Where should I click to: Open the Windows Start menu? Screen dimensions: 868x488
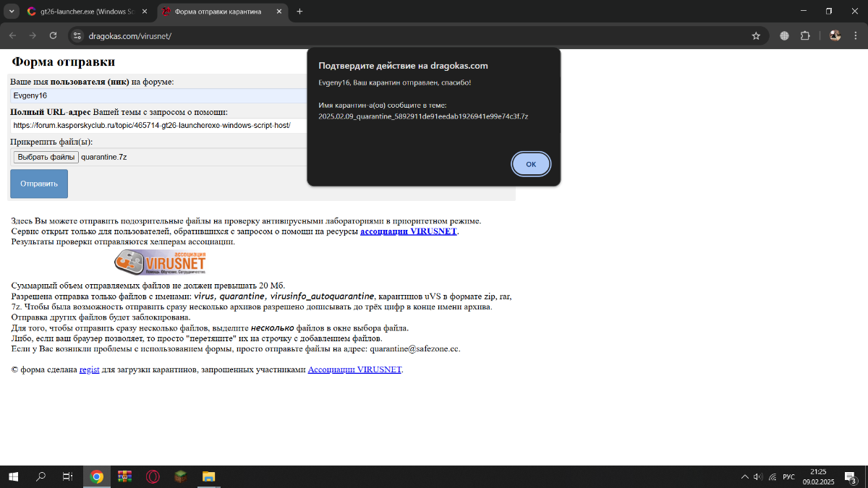12,476
